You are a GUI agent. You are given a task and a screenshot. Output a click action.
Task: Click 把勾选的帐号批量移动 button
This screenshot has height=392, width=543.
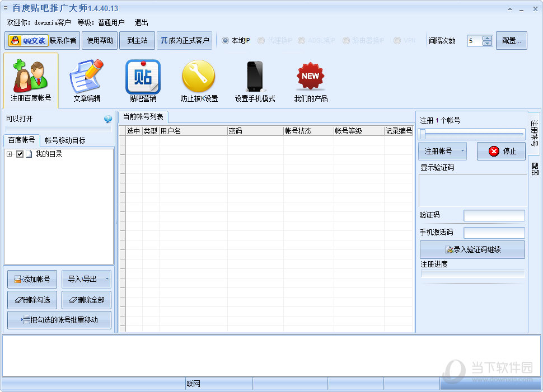point(59,320)
